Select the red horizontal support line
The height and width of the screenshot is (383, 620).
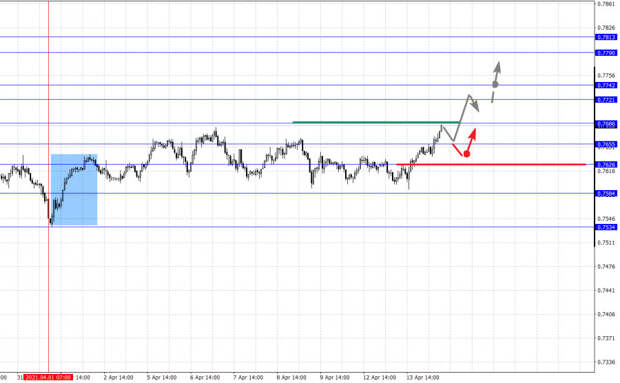tap(491, 164)
